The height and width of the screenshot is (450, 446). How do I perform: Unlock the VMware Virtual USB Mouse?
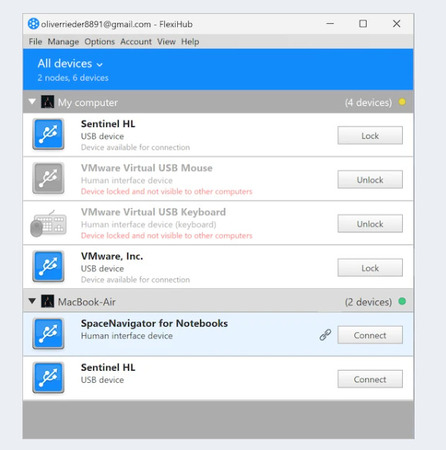(370, 180)
